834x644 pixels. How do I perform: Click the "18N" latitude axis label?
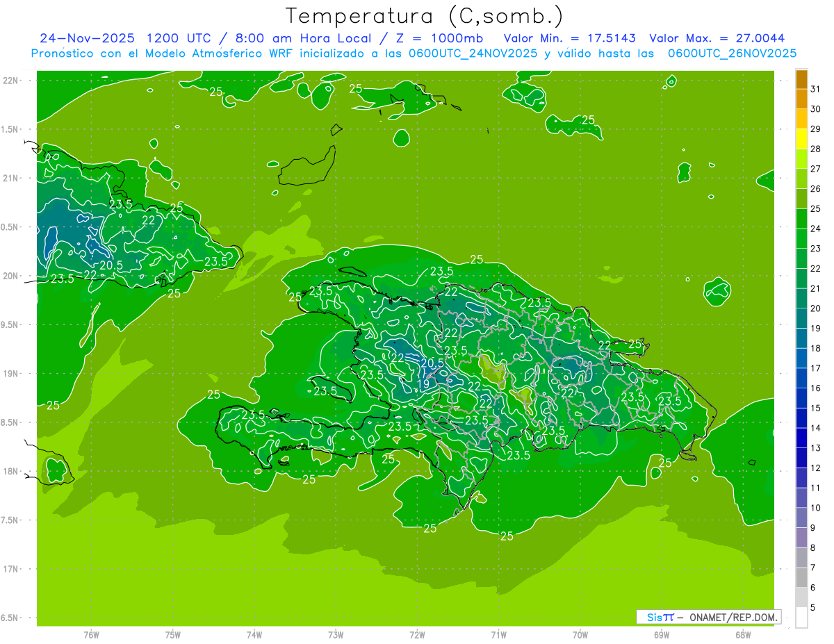click(12, 471)
